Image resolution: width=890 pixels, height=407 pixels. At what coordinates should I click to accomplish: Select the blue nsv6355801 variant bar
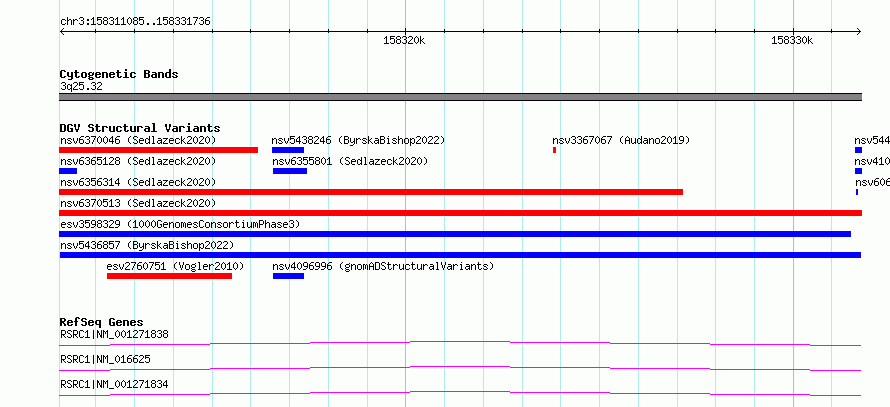[289, 171]
